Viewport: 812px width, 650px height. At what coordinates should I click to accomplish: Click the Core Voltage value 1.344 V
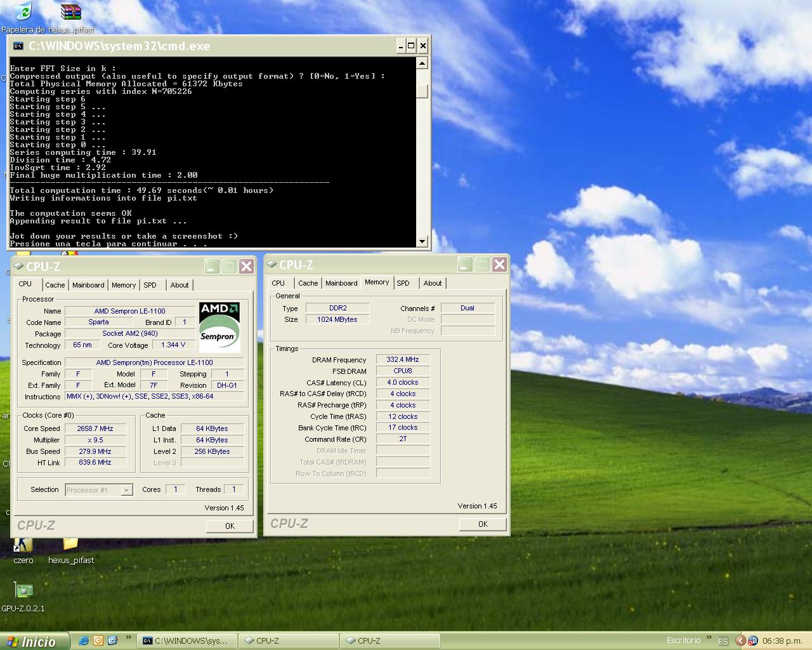point(173,345)
